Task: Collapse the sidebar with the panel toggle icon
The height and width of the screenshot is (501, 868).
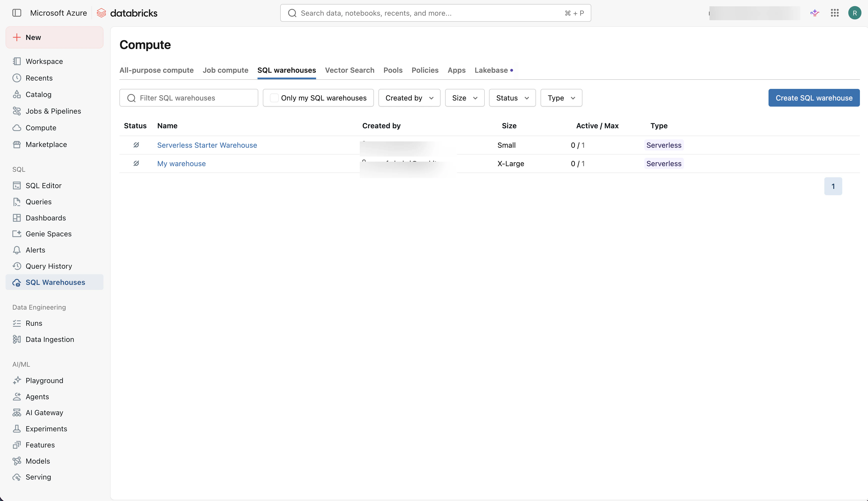Action: (x=16, y=13)
